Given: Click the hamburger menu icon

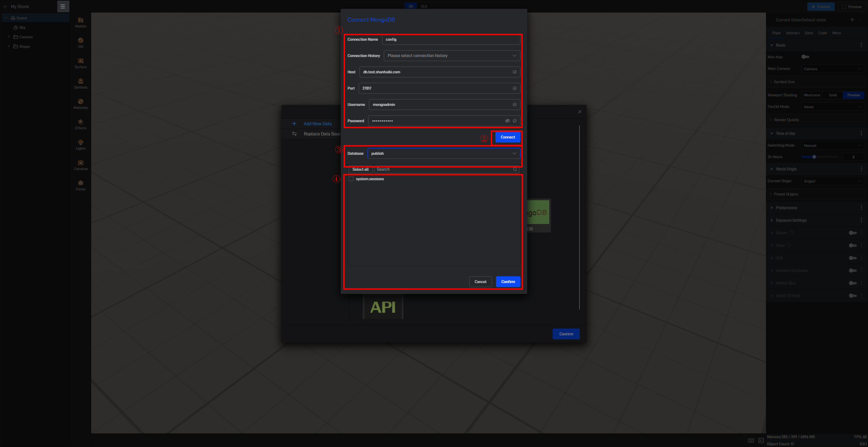Looking at the screenshot, I should point(63,6).
